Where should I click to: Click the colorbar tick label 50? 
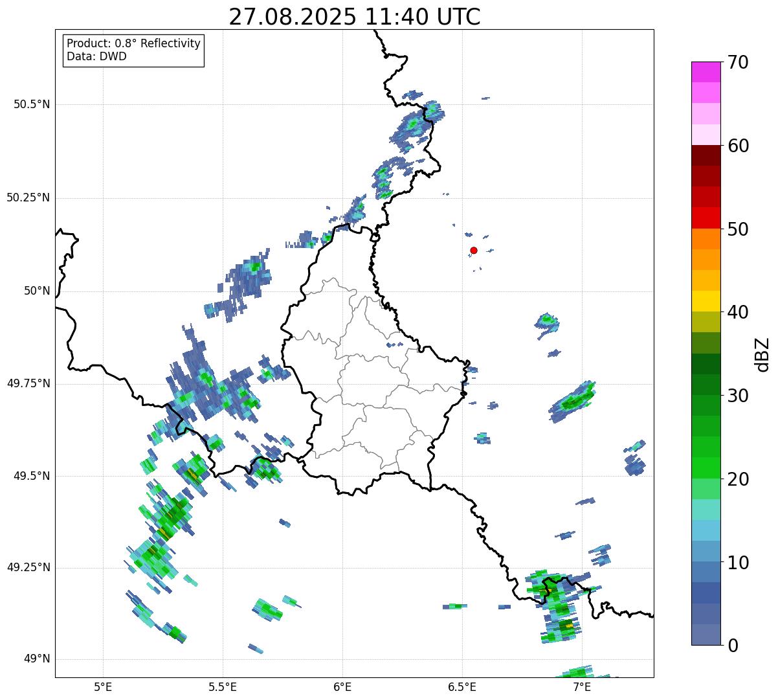[739, 229]
